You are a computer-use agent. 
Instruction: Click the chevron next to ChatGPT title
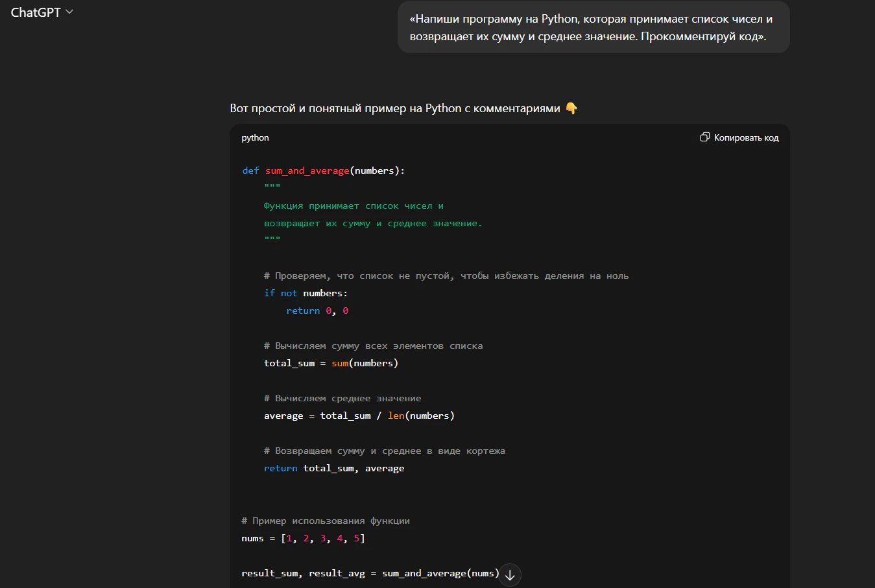tap(69, 12)
